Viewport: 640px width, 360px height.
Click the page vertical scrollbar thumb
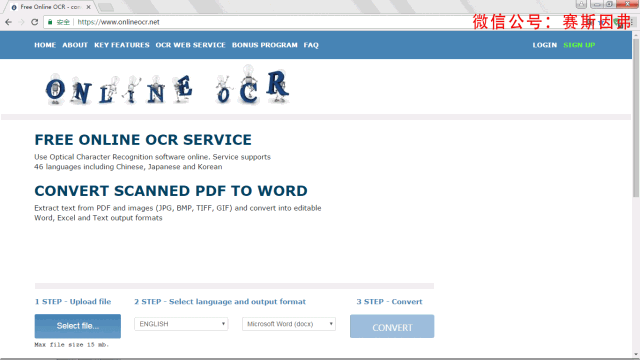[x=636, y=118]
